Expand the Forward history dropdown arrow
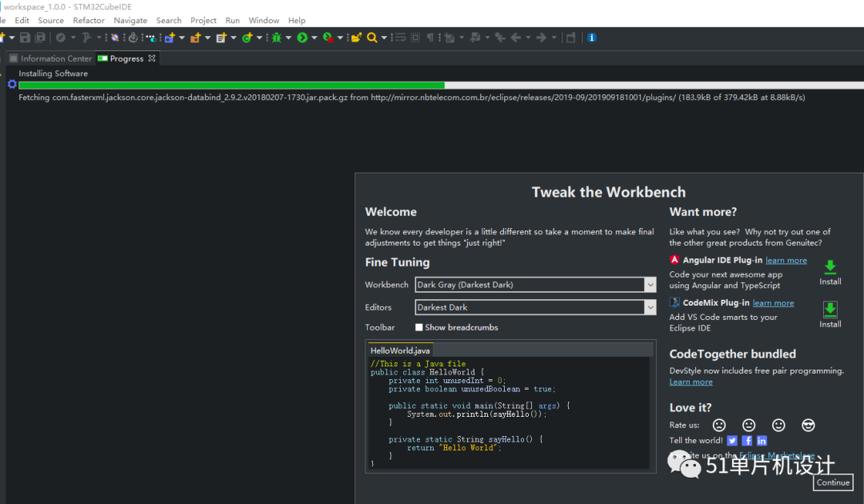The image size is (864, 504). (554, 38)
